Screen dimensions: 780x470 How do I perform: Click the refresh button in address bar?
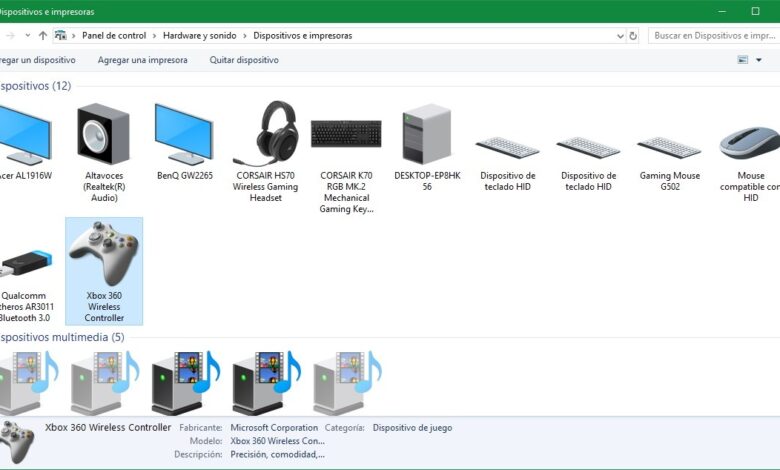tap(633, 36)
